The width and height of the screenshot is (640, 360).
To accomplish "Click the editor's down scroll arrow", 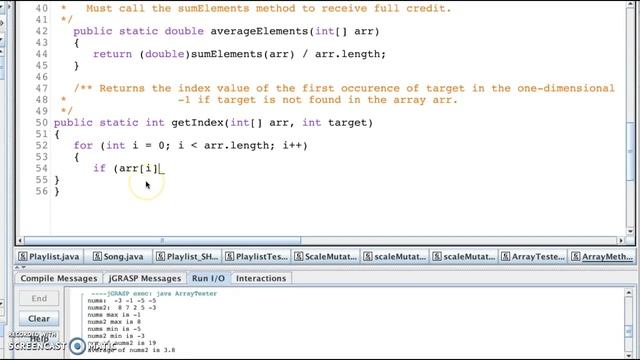I will 631,232.
